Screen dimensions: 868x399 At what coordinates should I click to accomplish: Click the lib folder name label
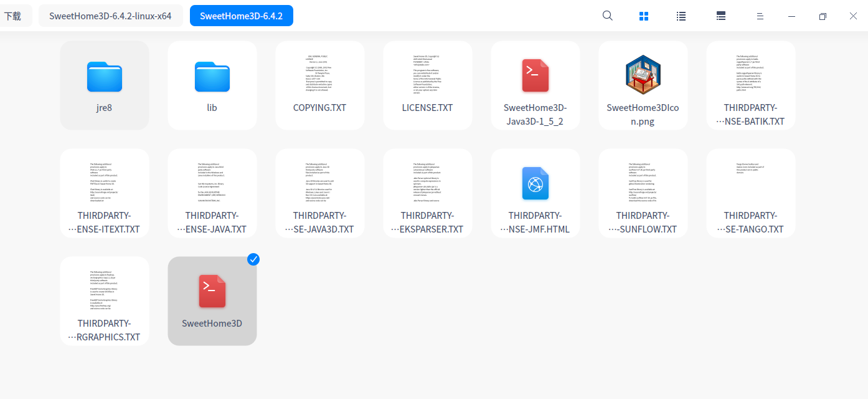click(212, 108)
